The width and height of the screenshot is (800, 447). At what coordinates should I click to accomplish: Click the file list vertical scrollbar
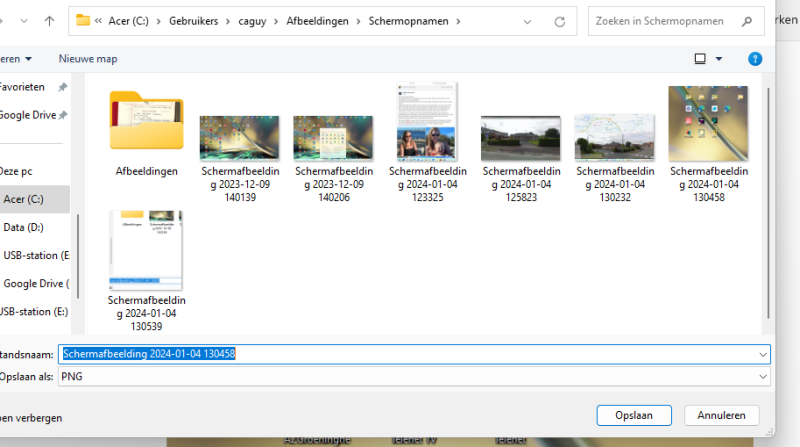tap(768, 203)
